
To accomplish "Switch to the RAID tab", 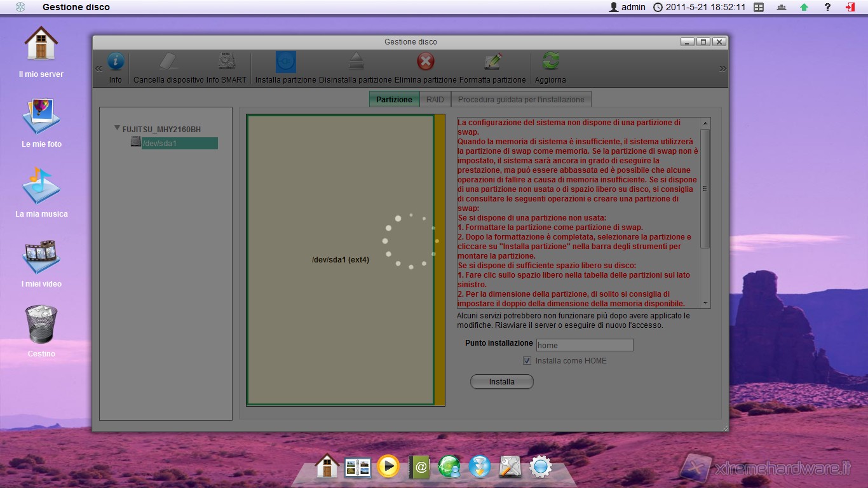I will [x=435, y=100].
